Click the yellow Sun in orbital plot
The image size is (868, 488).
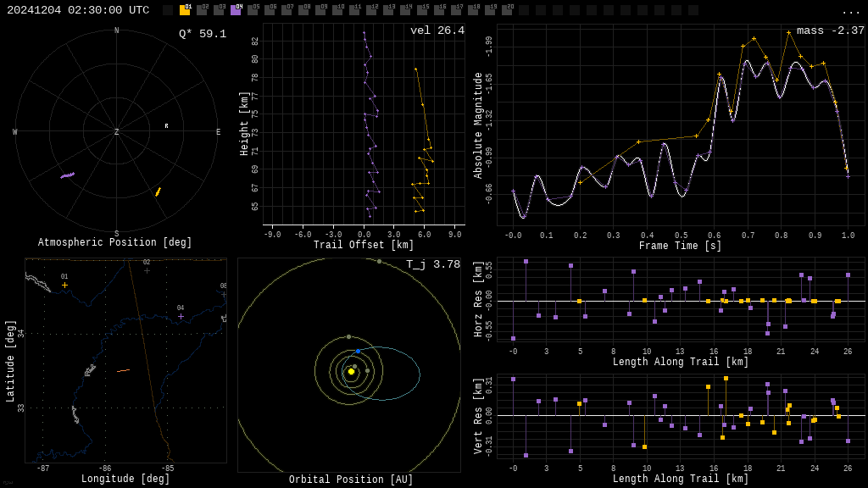point(351,371)
